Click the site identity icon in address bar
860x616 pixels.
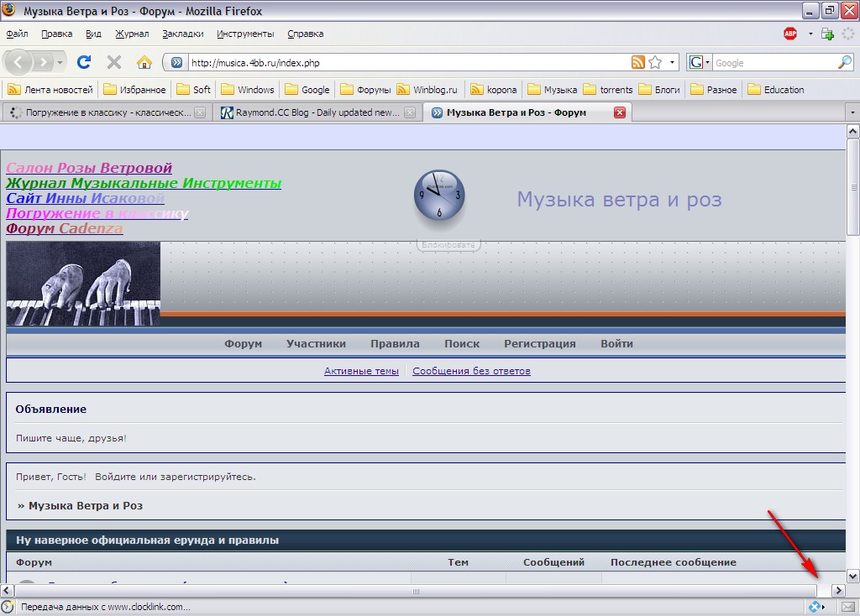click(x=176, y=62)
